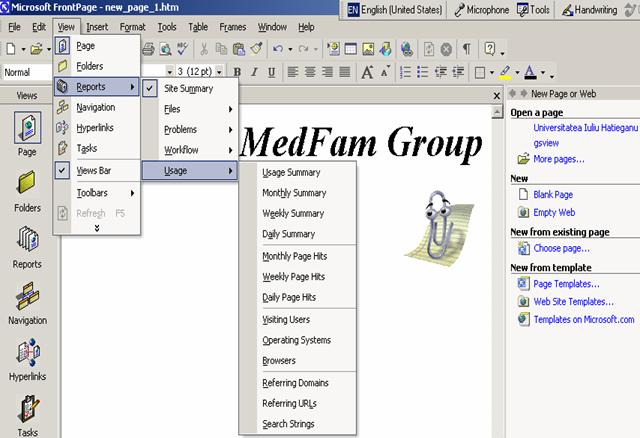Viewport: 640px width, 438px height.
Task: Click the Reports icon in Views bar
Action: coord(27,245)
